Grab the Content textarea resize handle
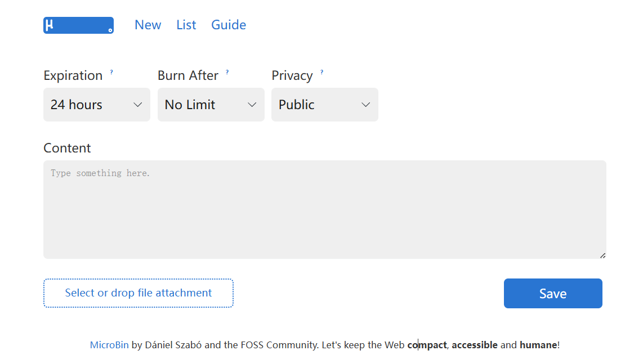 click(x=602, y=255)
